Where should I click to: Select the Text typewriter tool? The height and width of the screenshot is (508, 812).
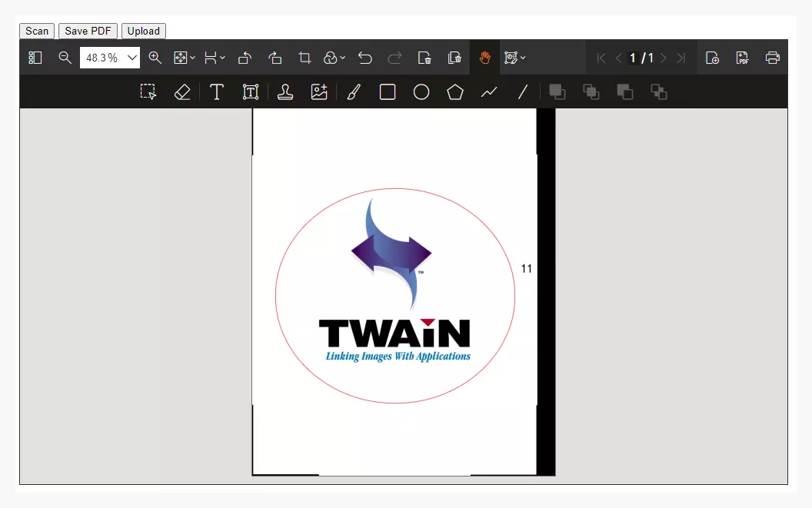coord(217,92)
